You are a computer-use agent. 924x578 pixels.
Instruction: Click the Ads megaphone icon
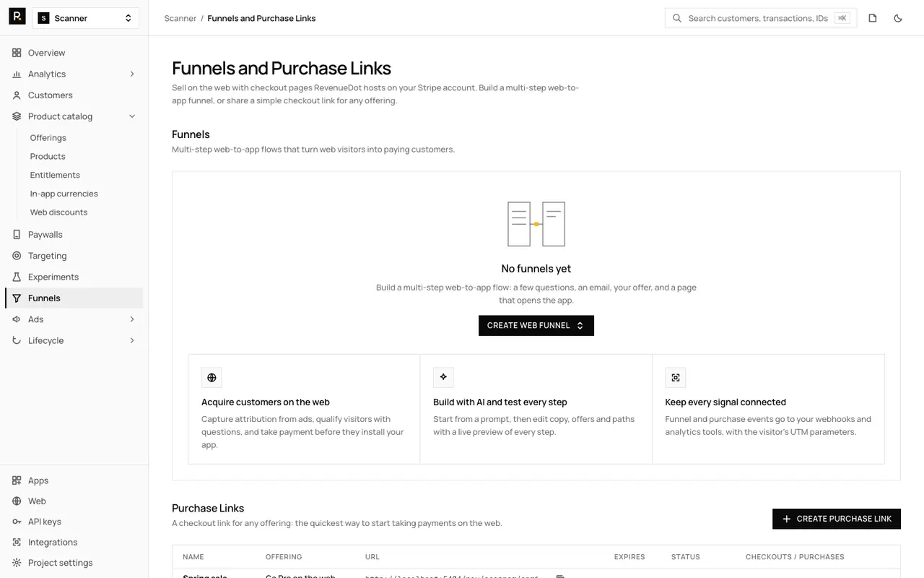(x=17, y=319)
